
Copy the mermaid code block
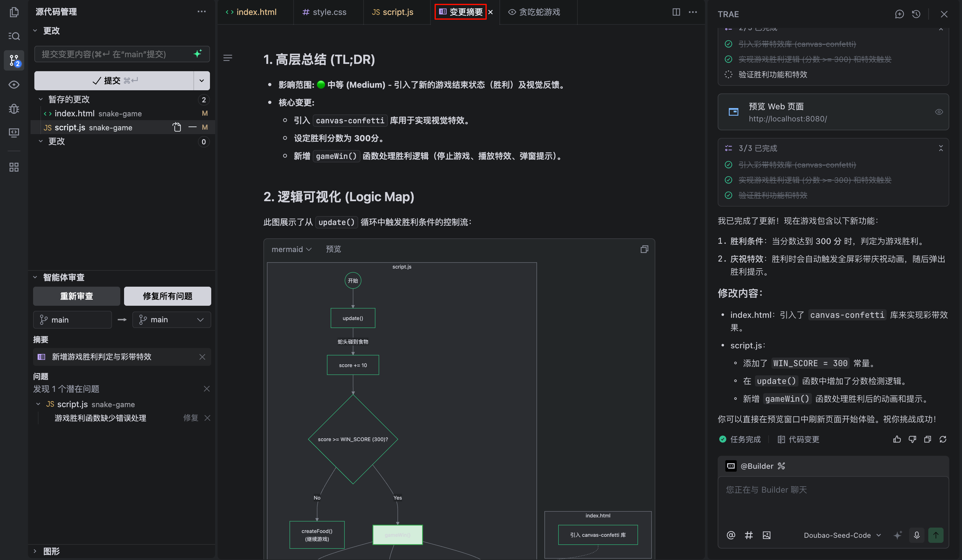pos(645,249)
